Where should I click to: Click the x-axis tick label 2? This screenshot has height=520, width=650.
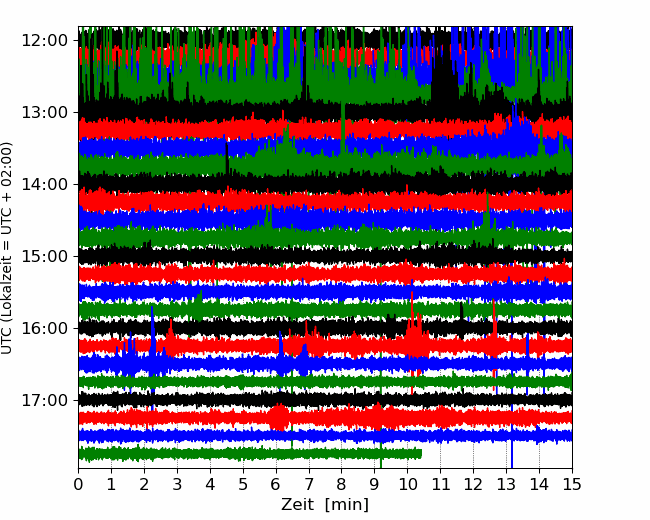click(144, 484)
